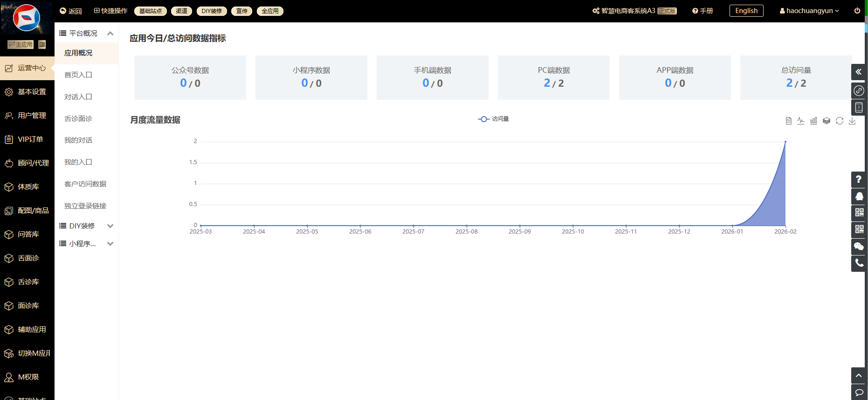Toggle the 访问量 legend series
The height and width of the screenshot is (400, 868).
pos(493,119)
